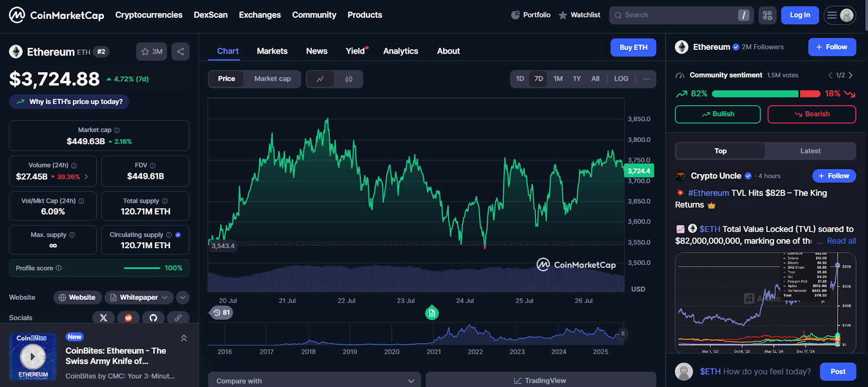Click the Buy ETH button
This screenshot has width=868, height=387.
click(634, 48)
